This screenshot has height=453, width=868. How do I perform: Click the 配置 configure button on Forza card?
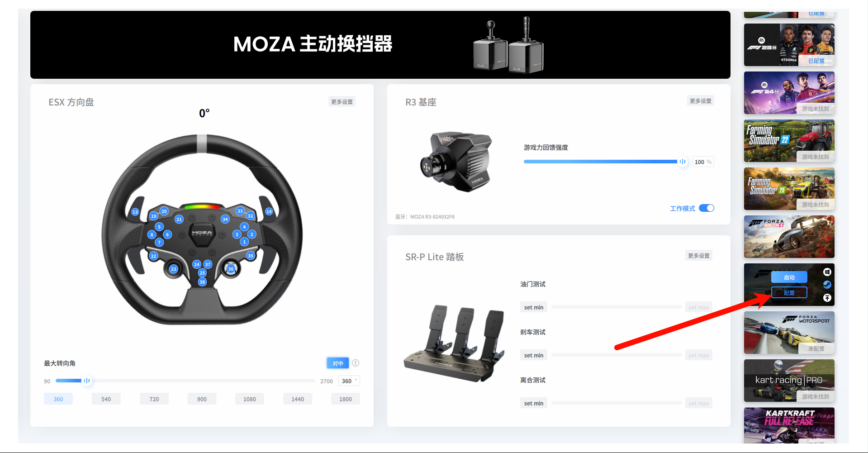pyautogui.click(x=789, y=293)
